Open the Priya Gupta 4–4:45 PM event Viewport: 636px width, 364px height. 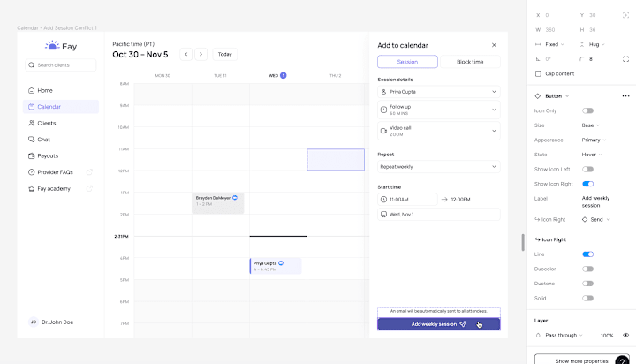pos(276,266)
